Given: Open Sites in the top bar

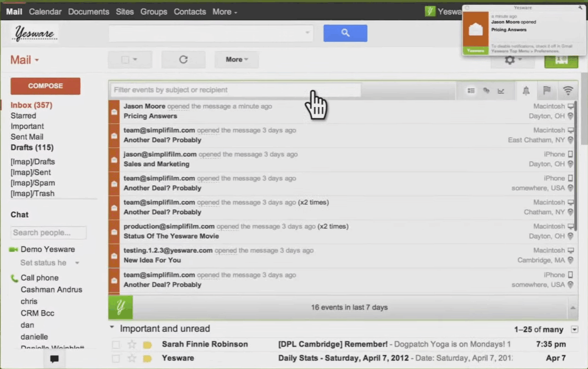Looking at the screenshot, I should [x=125, y=12].
